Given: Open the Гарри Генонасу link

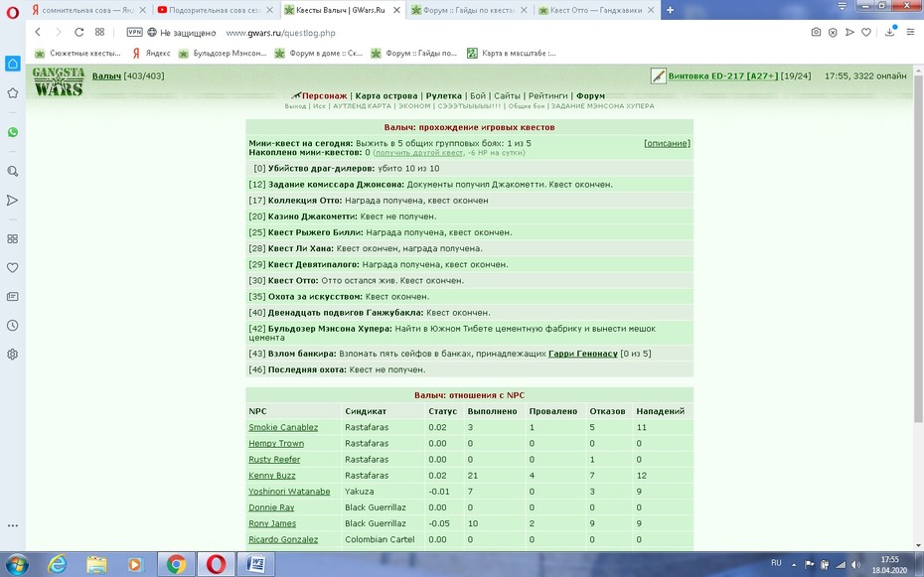Looking at the screenshot, I should pyautogui.click(x=583, y=354).
